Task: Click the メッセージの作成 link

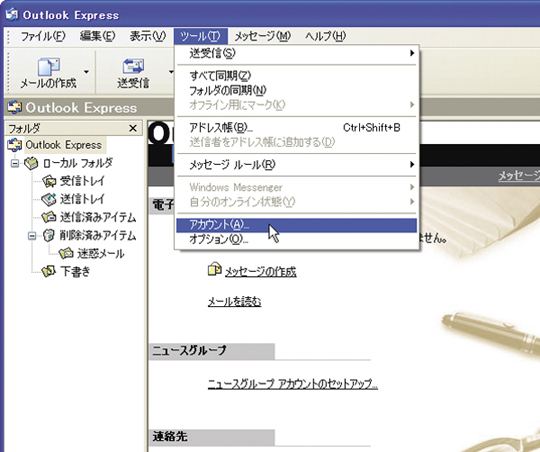Action: tap(261, 272)
